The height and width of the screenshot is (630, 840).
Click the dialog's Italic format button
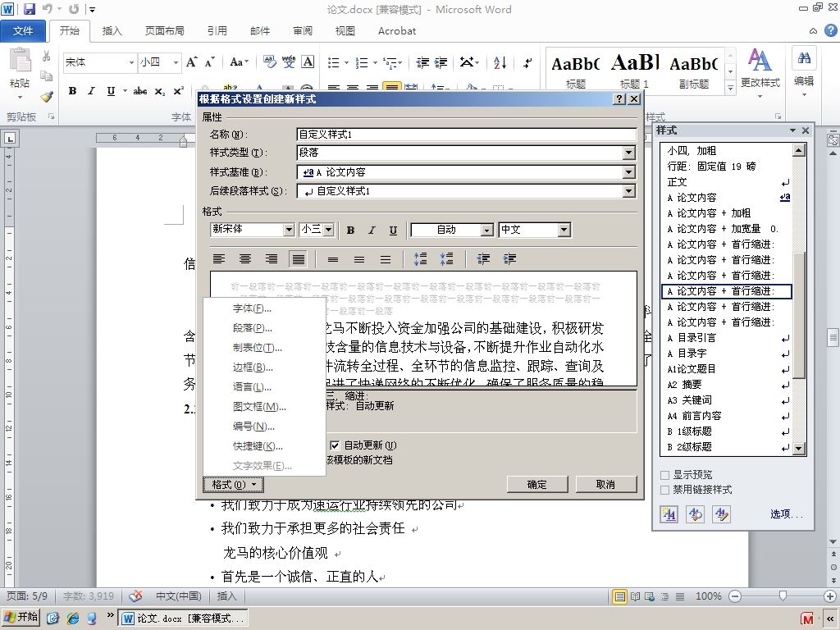[372, 230]
